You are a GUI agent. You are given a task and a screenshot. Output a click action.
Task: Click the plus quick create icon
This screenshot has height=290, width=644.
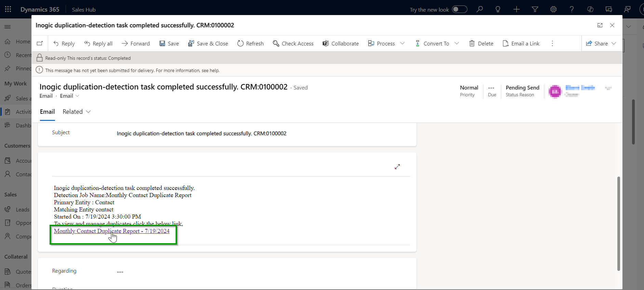click(517, 9)
